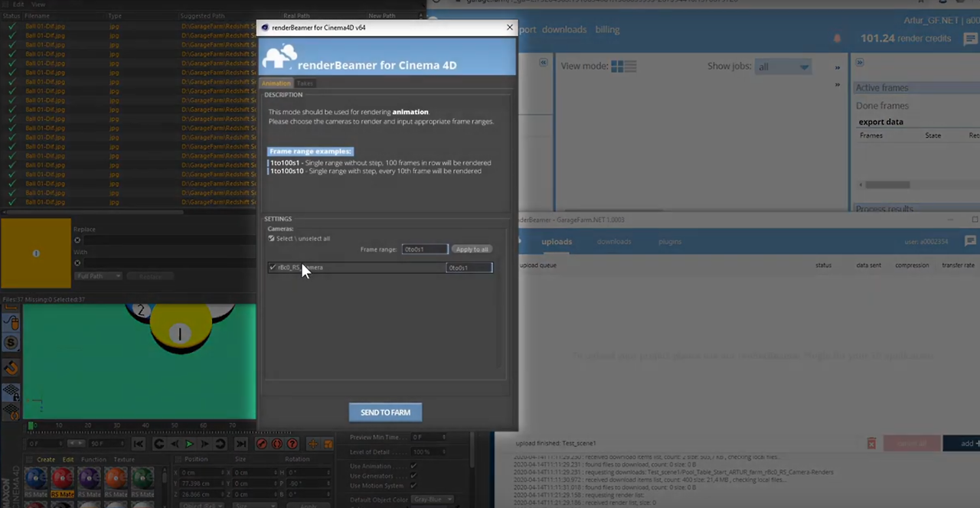Edit the Preview Min Time field
Screen dimensions: 980x508
point(429,437)
